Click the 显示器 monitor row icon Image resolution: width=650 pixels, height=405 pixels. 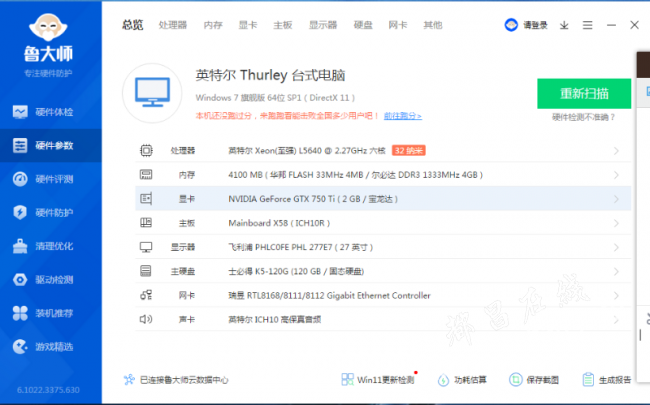pos(146,247)
